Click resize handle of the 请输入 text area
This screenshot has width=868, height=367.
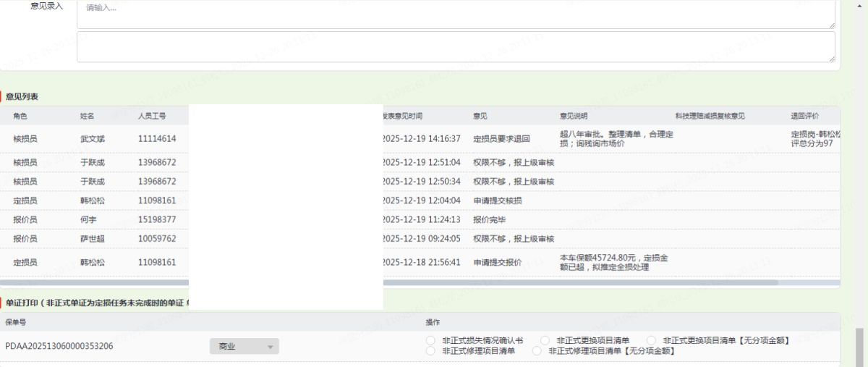click(832, 25)
